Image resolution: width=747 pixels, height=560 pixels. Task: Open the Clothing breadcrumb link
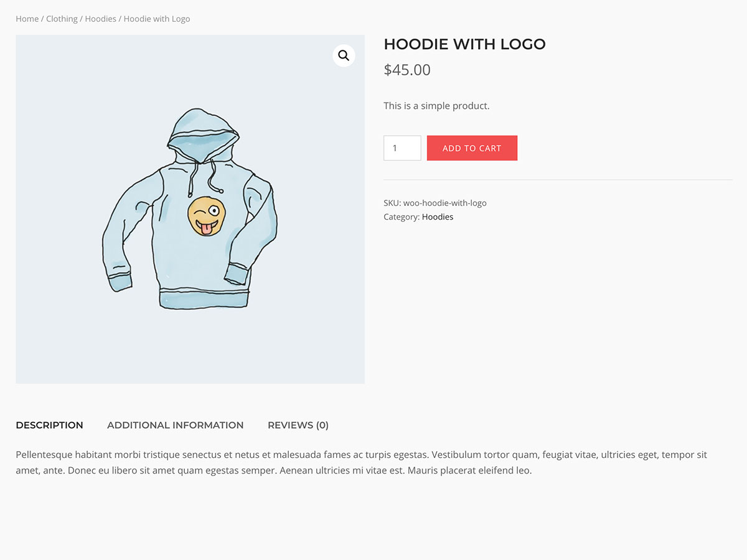[62, 19]
